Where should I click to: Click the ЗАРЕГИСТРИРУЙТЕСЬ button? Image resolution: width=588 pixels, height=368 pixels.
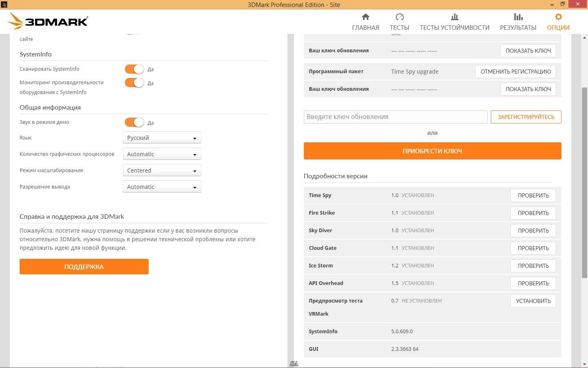526,117
